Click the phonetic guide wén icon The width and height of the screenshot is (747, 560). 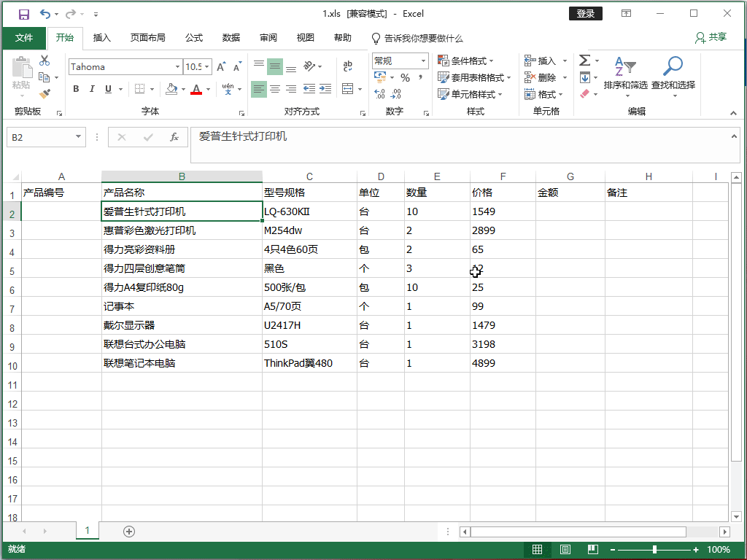tap(228, 88)
